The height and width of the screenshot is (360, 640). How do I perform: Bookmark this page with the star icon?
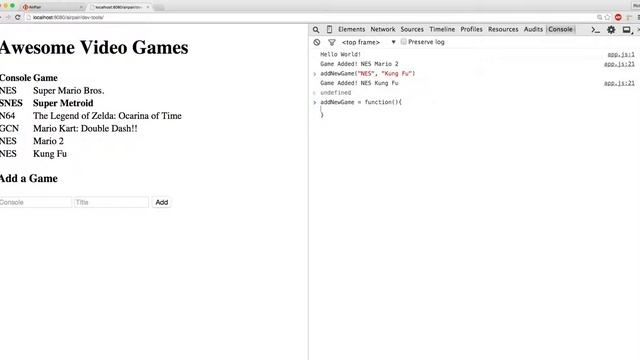click(x=607, y=17)
